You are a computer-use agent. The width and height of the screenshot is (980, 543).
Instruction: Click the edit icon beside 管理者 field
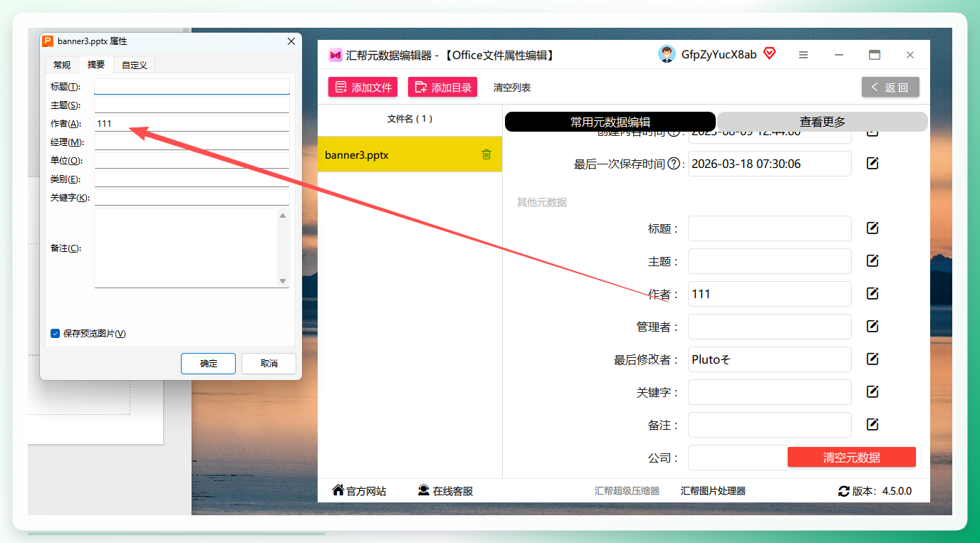[872, 327]
